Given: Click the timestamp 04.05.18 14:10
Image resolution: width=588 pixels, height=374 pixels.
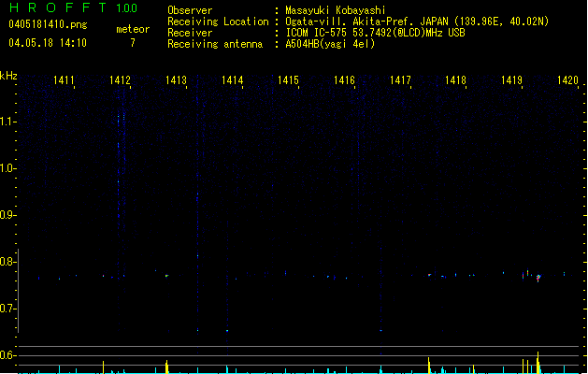Looking at the screenshot, I should 48,43.
